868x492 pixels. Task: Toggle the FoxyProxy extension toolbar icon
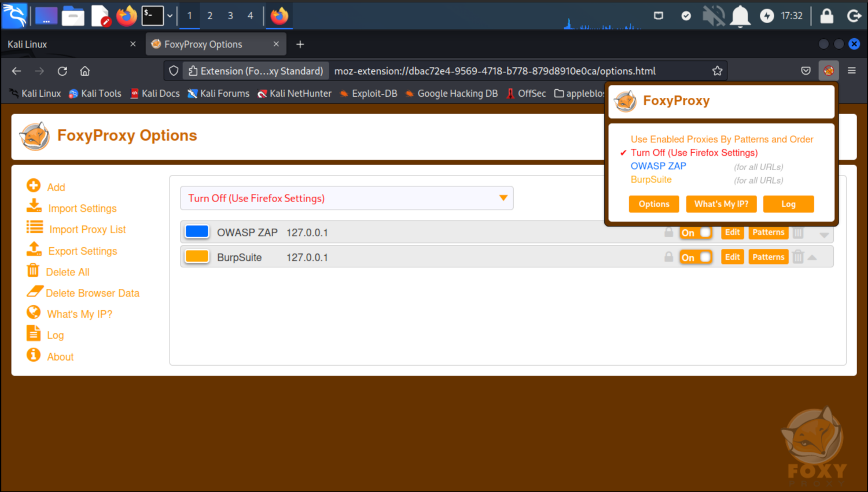pyautogui.click(x=829, y=71)
